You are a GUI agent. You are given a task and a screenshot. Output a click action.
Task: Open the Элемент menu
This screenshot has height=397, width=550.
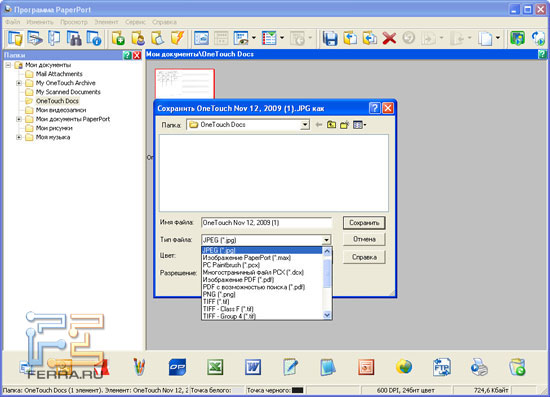pos(106,22)
